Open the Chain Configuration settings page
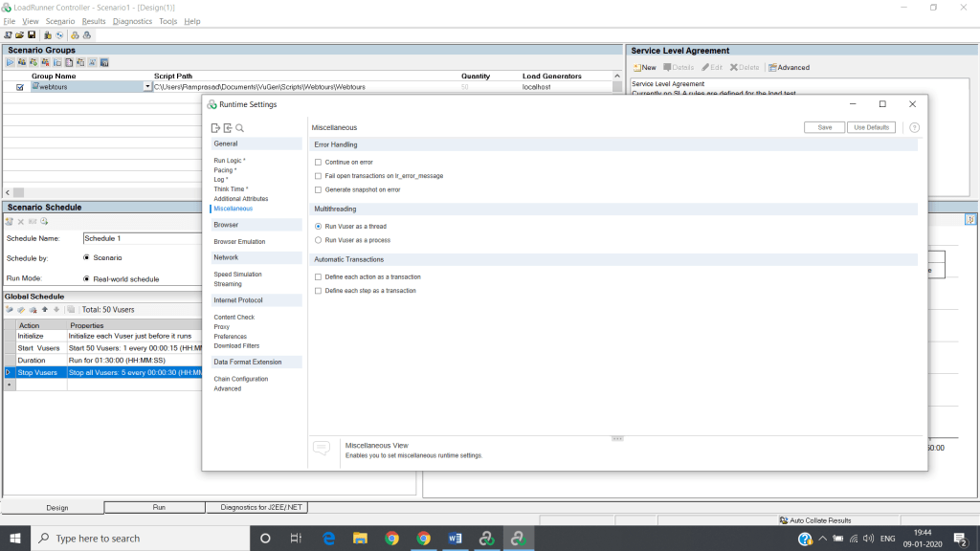This screenshot has width=980, height=551. point(240,378)
